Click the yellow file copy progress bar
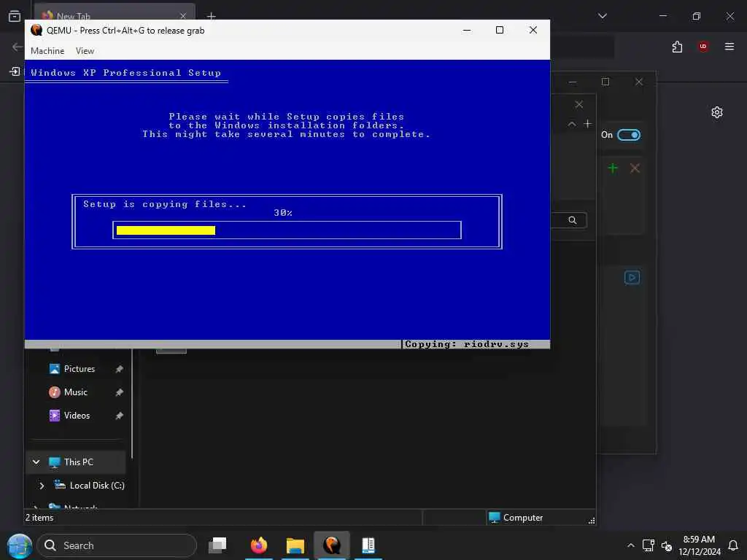This screenshot has height=560, width=747. pyautogui.click(x=166, y=230)
